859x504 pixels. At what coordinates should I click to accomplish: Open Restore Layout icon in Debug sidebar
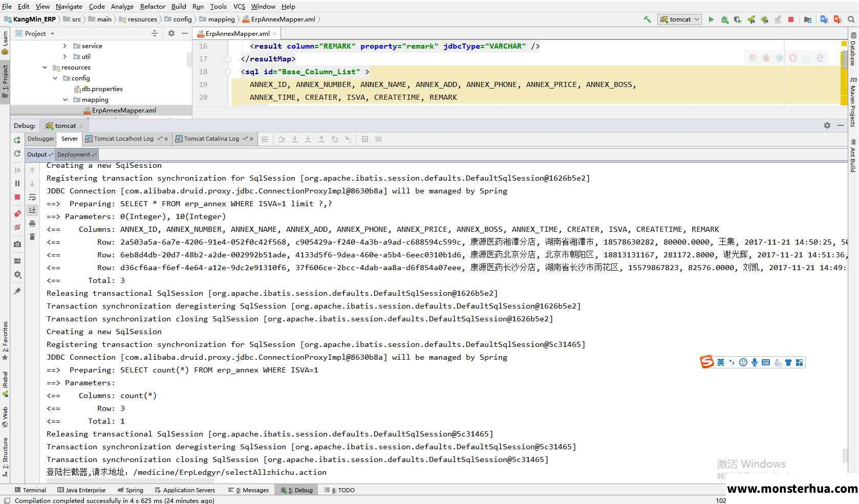coord(17,260)
